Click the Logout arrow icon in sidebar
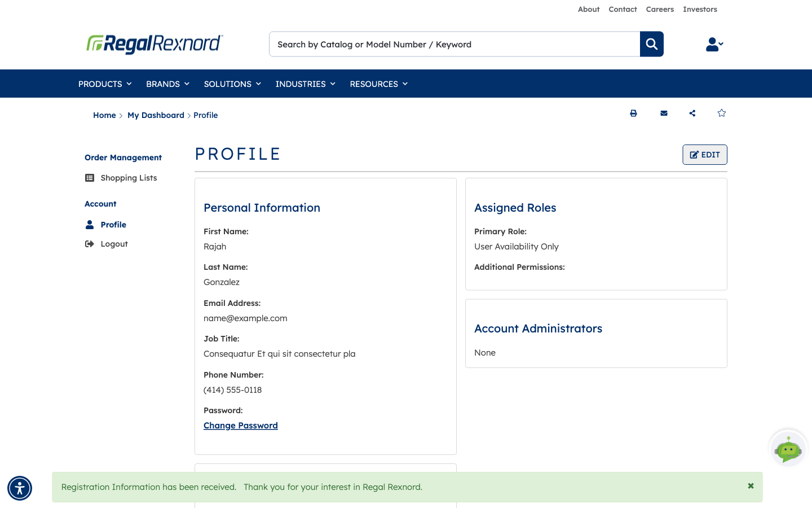 click(x=90, y=244)
